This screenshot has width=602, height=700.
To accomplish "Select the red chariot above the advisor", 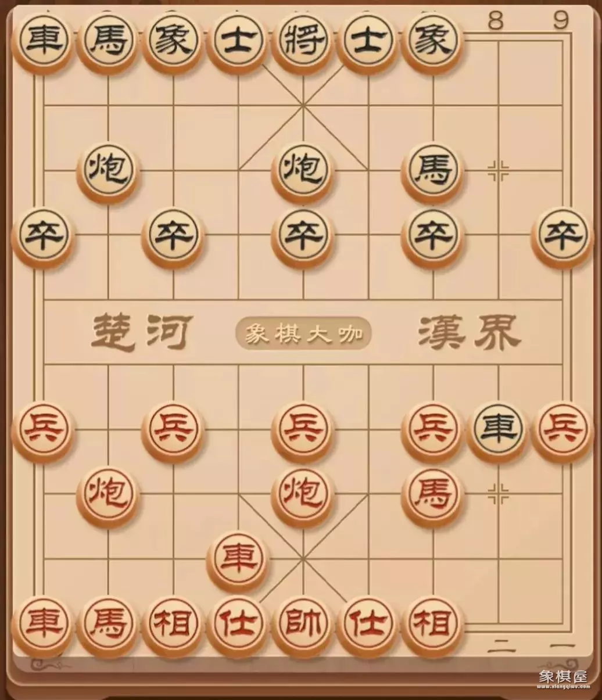I will [x=238, y=560].
